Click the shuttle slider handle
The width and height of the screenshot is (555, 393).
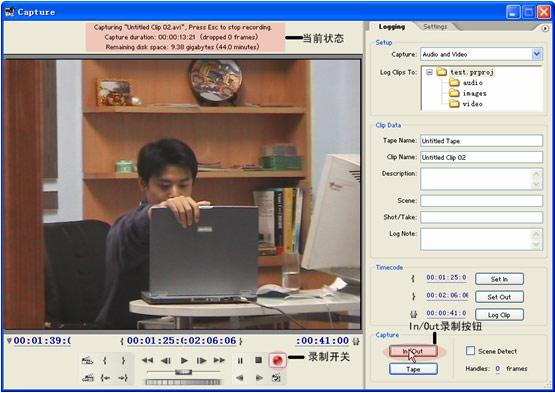[x=183, y=372]
